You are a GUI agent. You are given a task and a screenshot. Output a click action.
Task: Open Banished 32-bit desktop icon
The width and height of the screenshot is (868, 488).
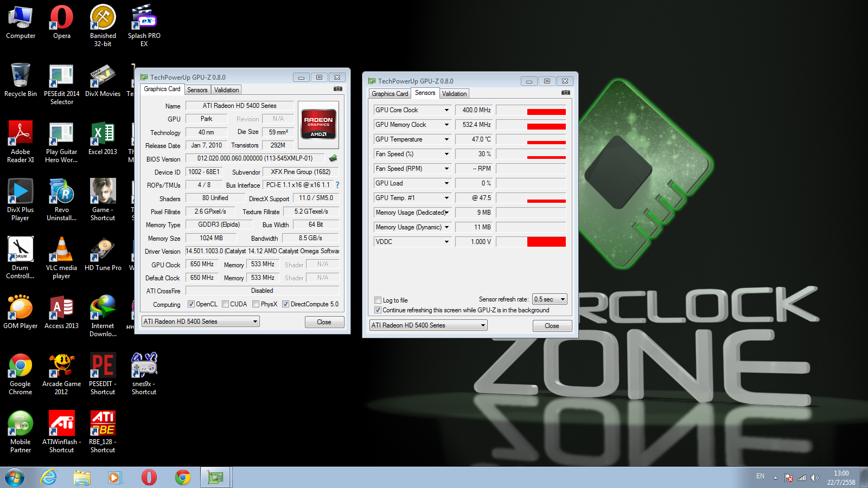[x=103, y=25]
